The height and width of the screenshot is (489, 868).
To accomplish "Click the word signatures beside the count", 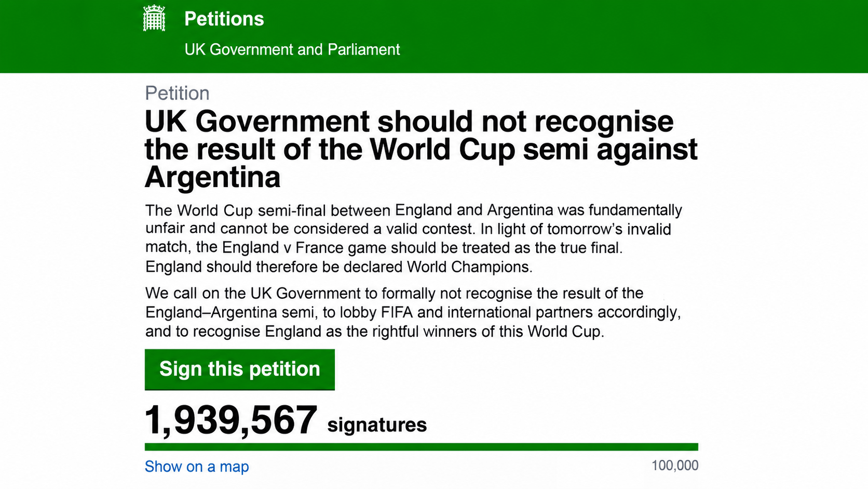I will [377, 425].
